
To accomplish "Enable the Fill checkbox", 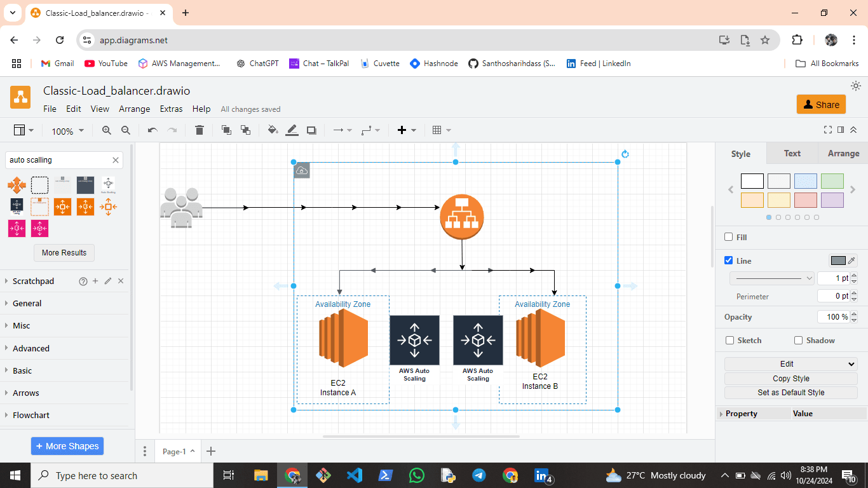I will 729,237.
